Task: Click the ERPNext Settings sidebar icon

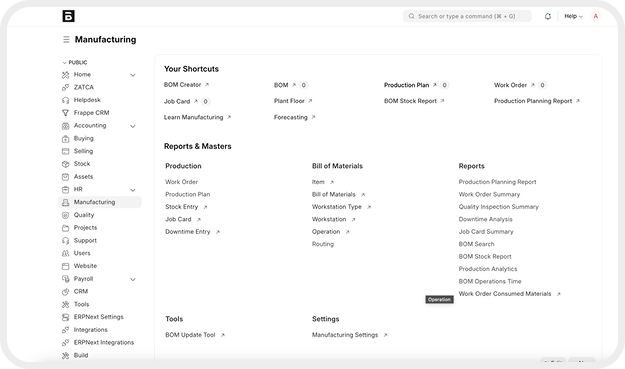Action: click(65, 317)
